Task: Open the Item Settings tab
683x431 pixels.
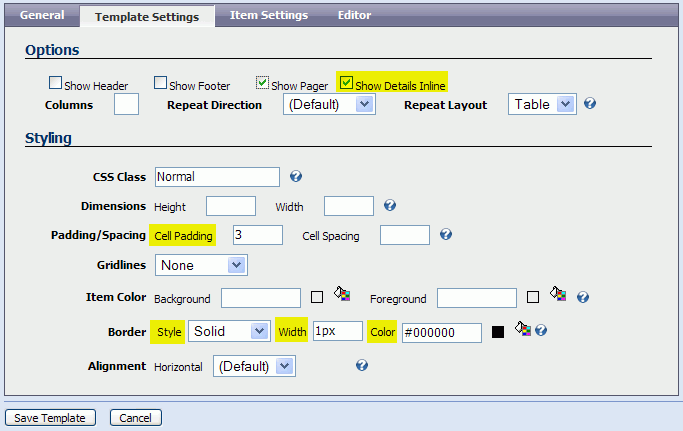Action: (269, 15)
